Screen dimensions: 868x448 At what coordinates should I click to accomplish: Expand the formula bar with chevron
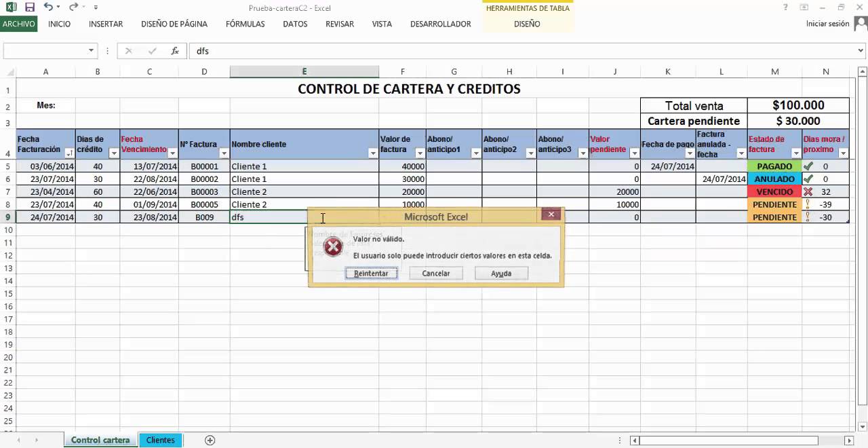pos(860,51)
